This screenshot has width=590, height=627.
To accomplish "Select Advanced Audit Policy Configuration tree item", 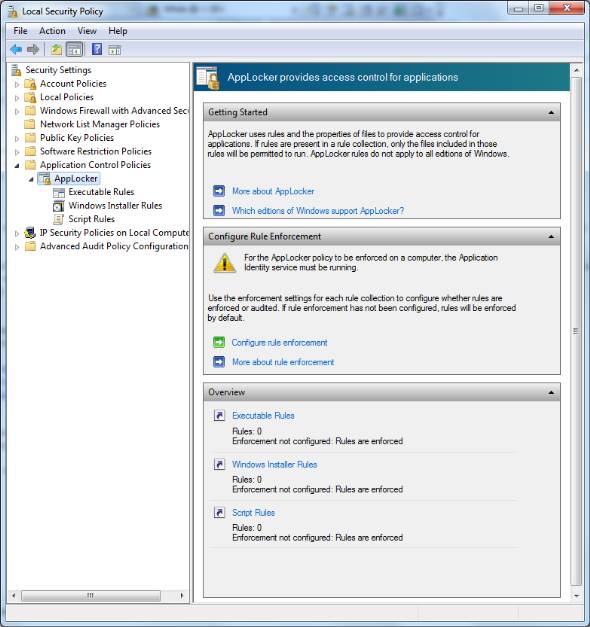I will 114,246.
